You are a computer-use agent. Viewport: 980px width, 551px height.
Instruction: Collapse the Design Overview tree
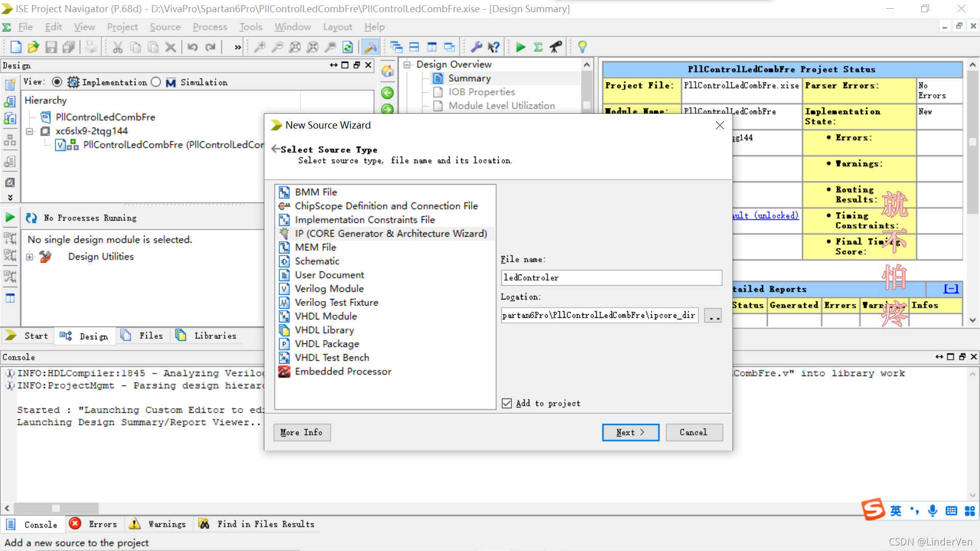point(407,64)
